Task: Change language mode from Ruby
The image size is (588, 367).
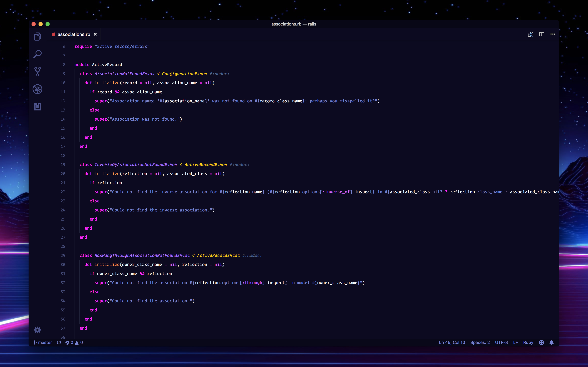Action: (528, 343)
